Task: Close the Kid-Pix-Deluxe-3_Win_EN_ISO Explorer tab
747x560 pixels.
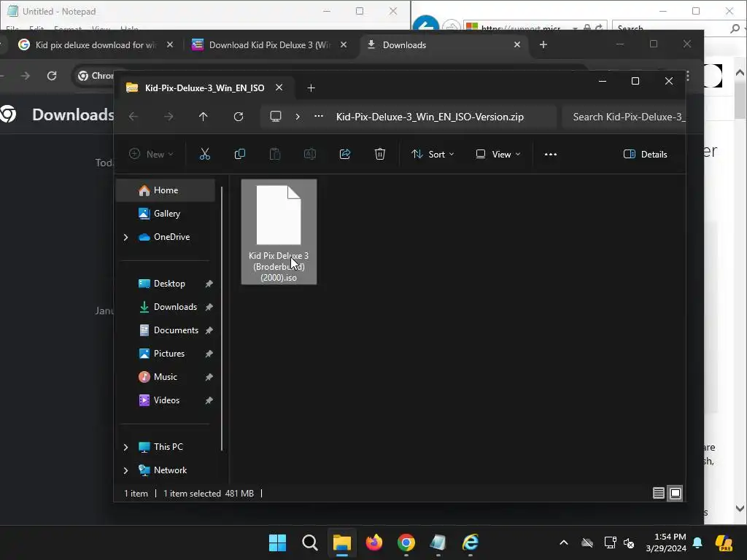Action: point(279,87)
